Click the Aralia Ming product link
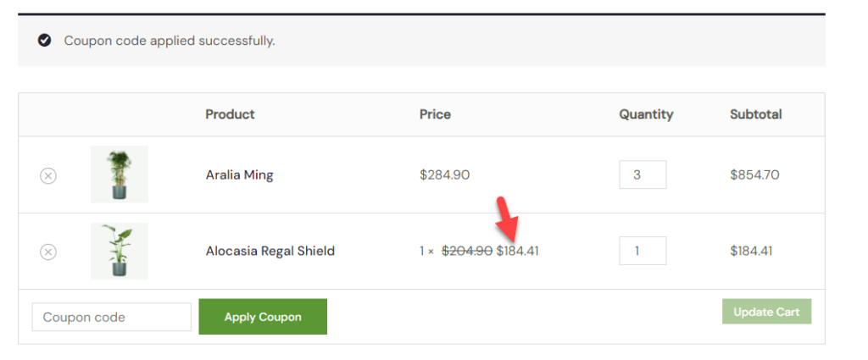This screenshot has width=868, height=360. click(x=240, y=175)
